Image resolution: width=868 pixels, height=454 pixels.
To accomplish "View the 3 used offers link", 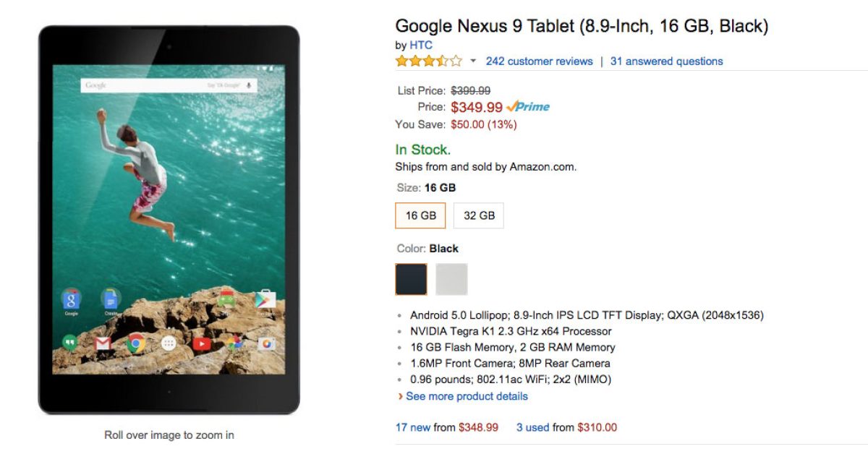I will click(x=532, y=427).
